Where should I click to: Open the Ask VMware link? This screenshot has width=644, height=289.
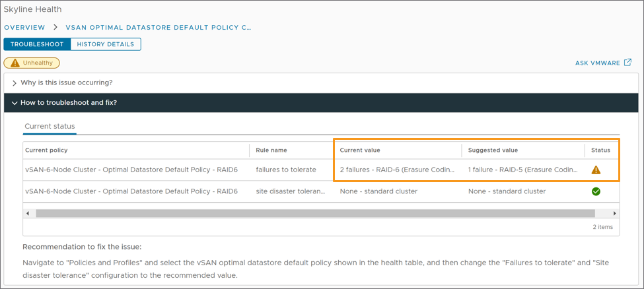[598, 63]
